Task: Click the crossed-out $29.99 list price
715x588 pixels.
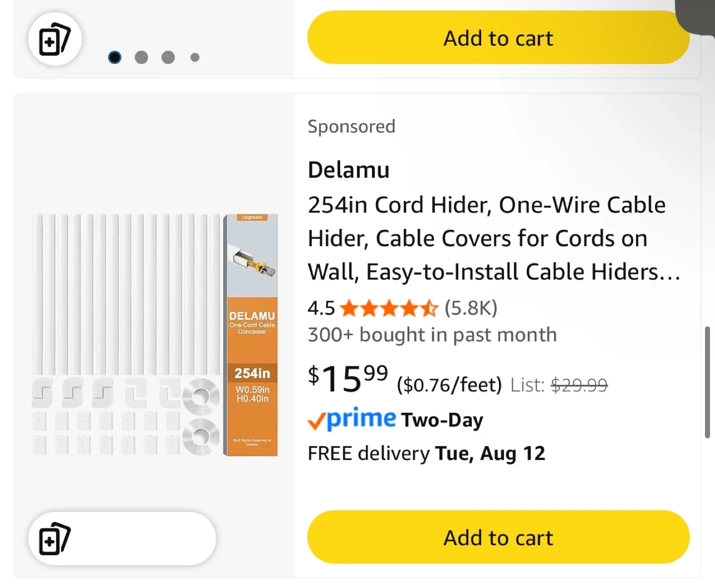Action: pos(579,384)
